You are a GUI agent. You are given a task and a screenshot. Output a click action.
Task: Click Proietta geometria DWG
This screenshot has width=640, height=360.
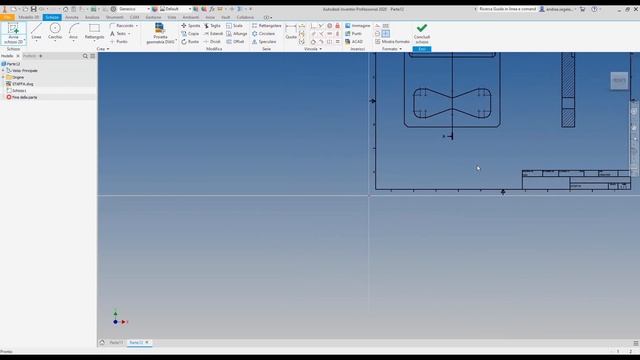click(160, 33)
